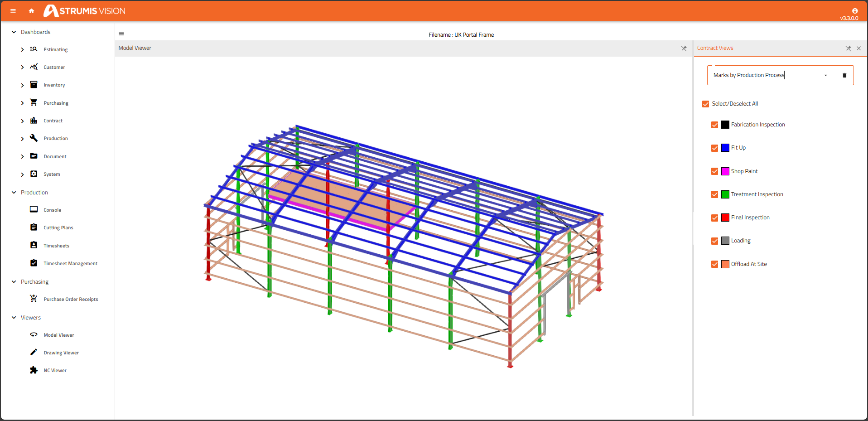Image resolution: width=868 pixels, height=421 pixels.
Task: Unpin the Model Viewer panel
Action: (x=684, y=48)
